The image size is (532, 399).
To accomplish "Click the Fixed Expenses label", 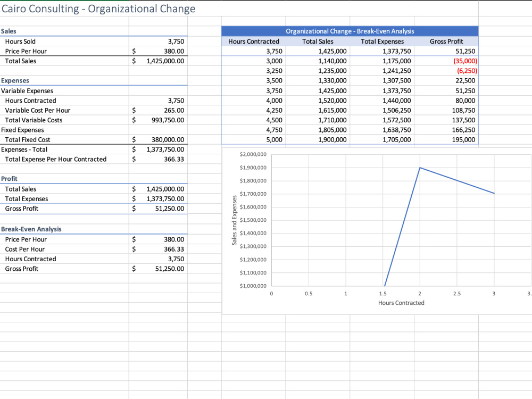I will pyautogui.click(x=22, y=130).
